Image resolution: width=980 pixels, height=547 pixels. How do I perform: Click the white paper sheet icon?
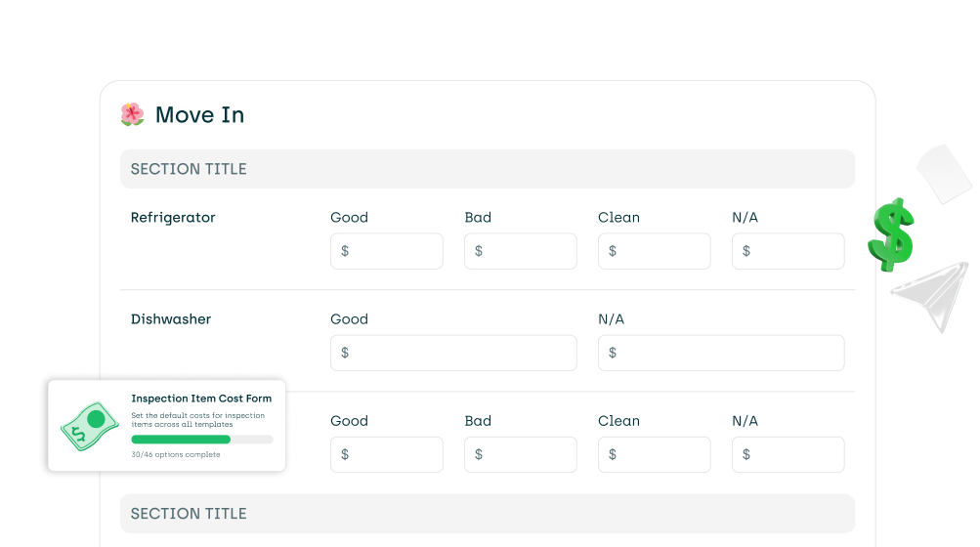944,174
